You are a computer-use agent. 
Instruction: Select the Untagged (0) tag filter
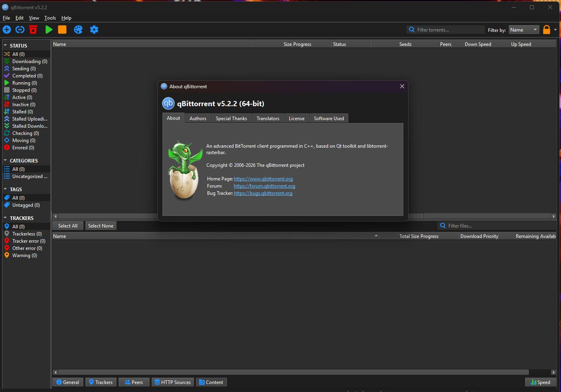[x=26, y=205]
